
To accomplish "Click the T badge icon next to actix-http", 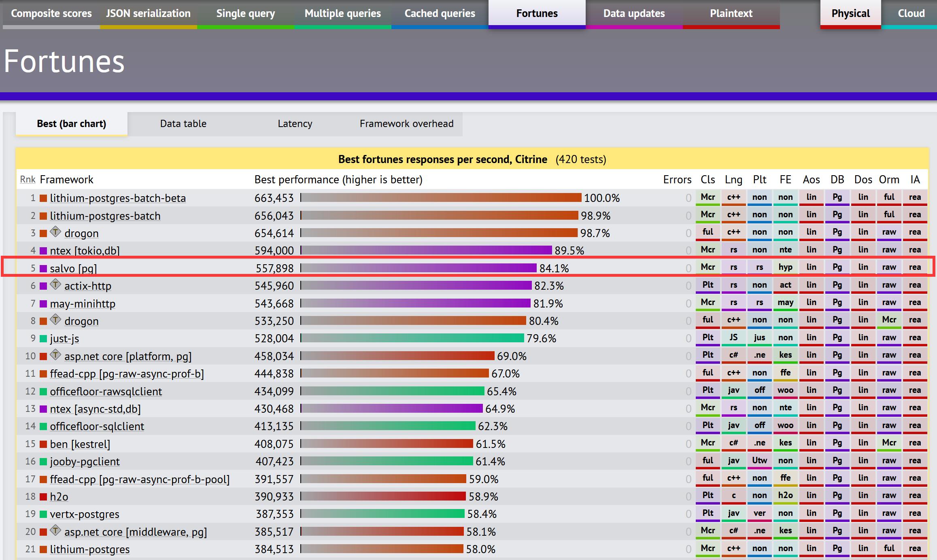I will coord(56,285).
